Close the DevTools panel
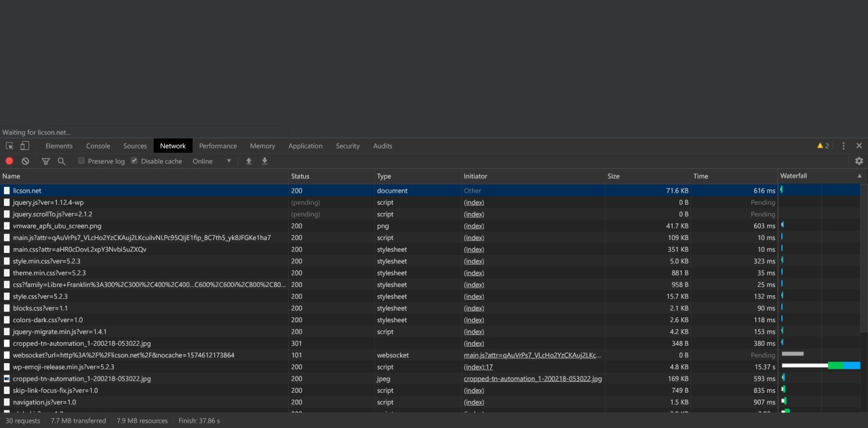 [859, 146]
